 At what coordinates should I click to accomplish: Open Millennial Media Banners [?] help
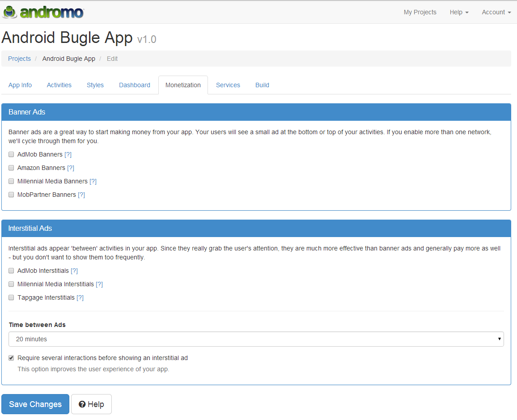coord(93,182)
